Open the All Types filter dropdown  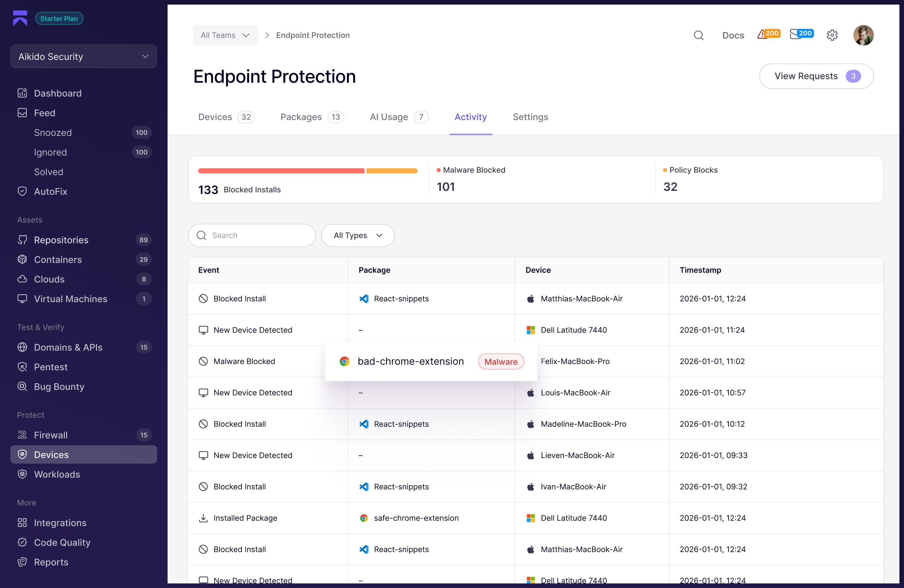tap(357, 235)
